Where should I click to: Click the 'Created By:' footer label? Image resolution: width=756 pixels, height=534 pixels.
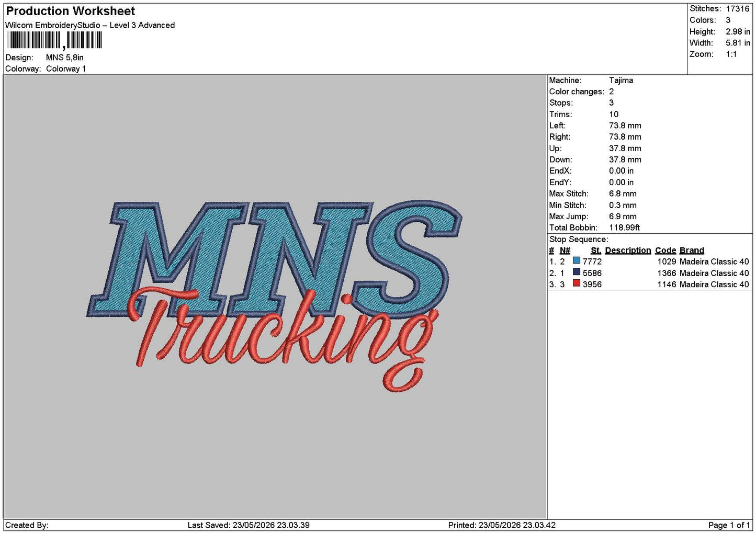27,525
